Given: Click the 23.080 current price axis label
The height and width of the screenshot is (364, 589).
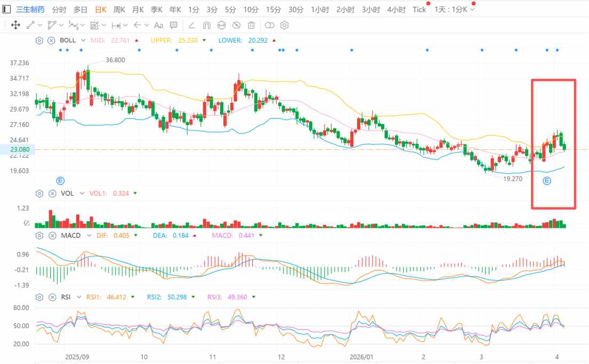Looking at the screenshot, I should (20, 150).
